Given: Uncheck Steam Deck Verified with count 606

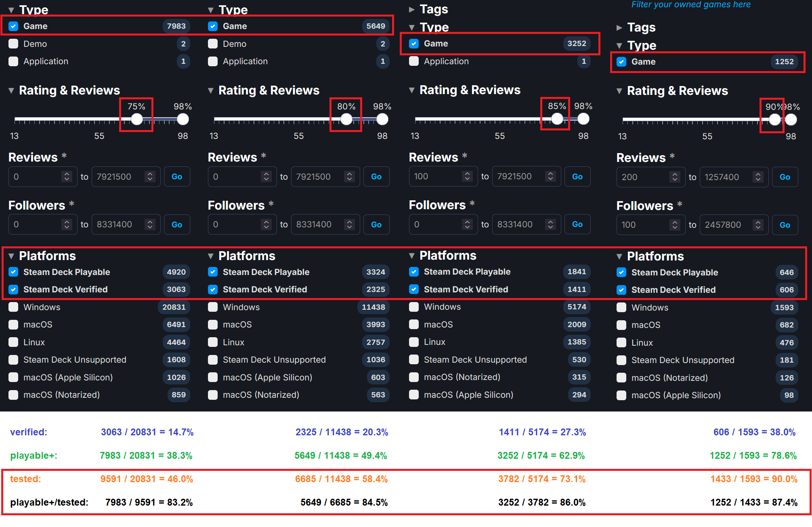Looking at the screenshot, I should 621,290.
